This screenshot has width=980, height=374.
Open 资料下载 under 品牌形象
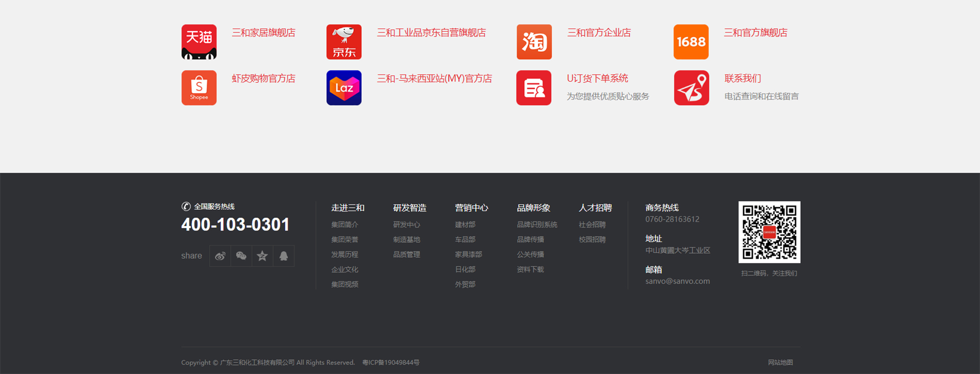[x=530, y=269]
